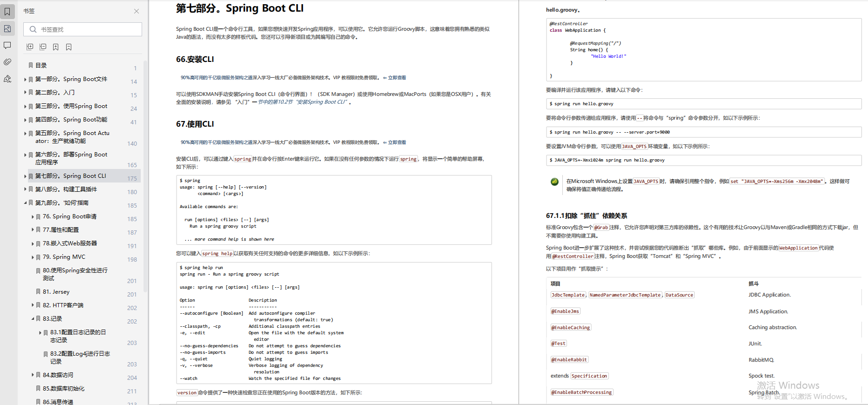This screenshot has width=868, height=405.
Task: Expand 第六部分. 部署Spring Boot应用程序 bookmark
Action: click(25, 155)
